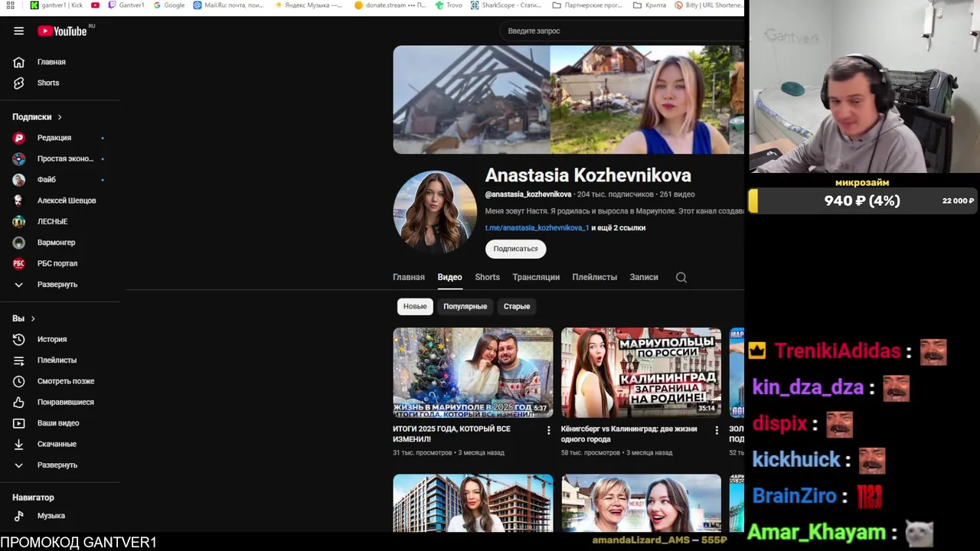Screen dimensions: 980x551
Task: Open Скачанные downloads section
Action: click(57, 444)
